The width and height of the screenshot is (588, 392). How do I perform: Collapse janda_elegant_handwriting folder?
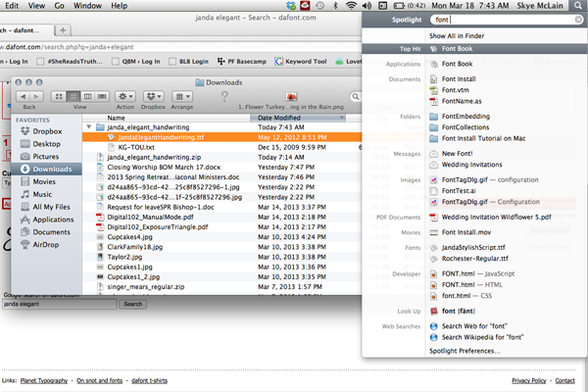(89, 127)
